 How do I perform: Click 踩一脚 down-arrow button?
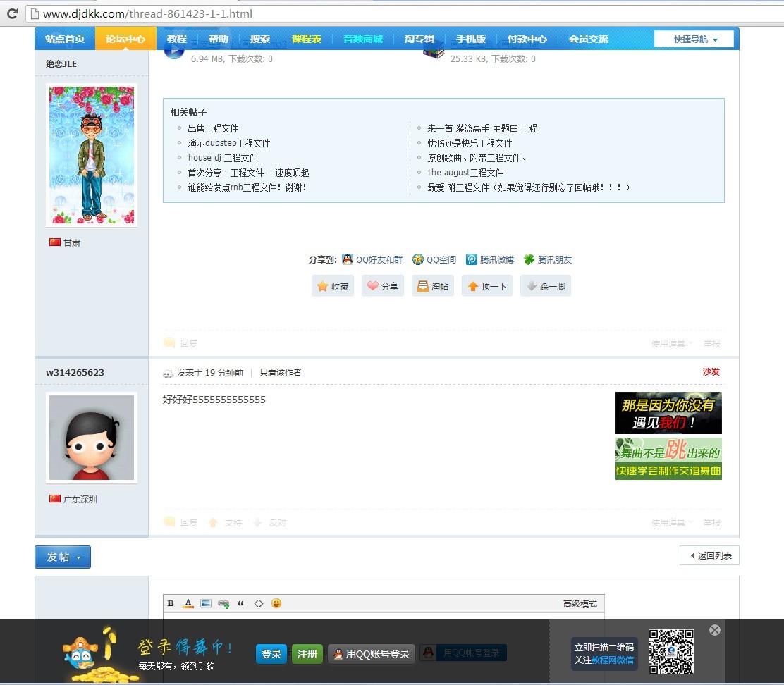click(546, 286)
